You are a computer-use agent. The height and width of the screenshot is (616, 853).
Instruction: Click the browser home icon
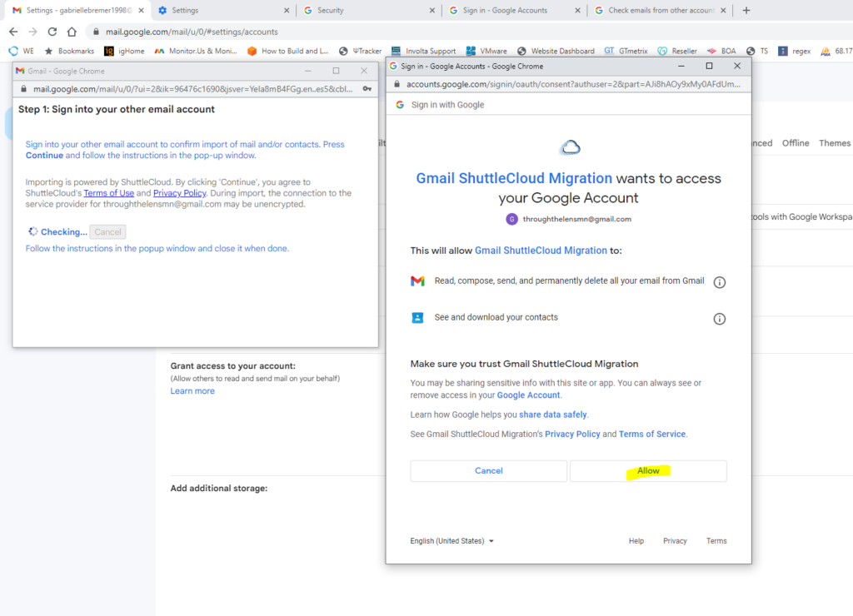[x=72, y=32]
